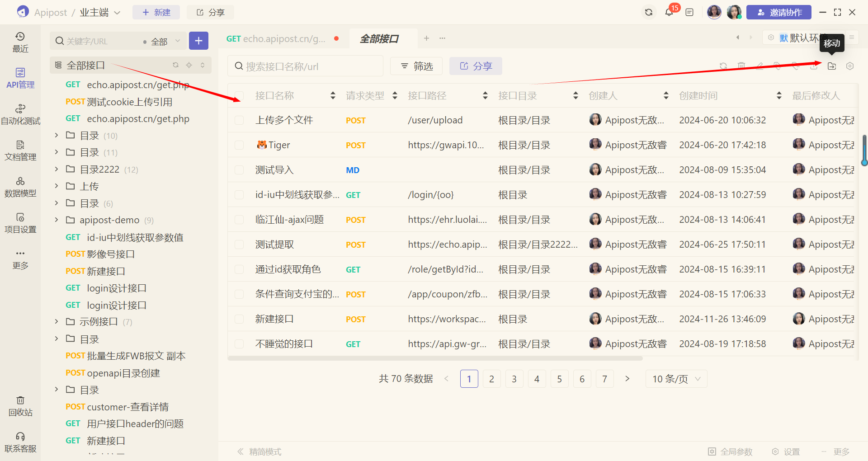Click the pencil edit icon in the table toolbar
Screen dimensions: 868x461
[759, 66]
